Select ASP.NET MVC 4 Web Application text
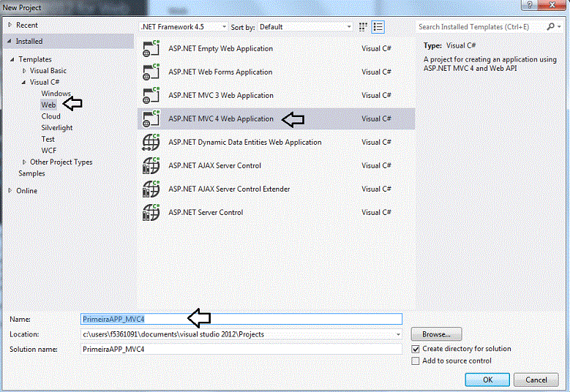 click(x=221, y=118)
